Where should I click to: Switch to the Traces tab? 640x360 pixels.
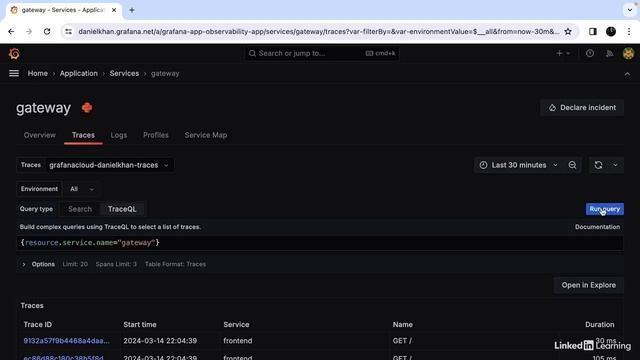point(83,135)
